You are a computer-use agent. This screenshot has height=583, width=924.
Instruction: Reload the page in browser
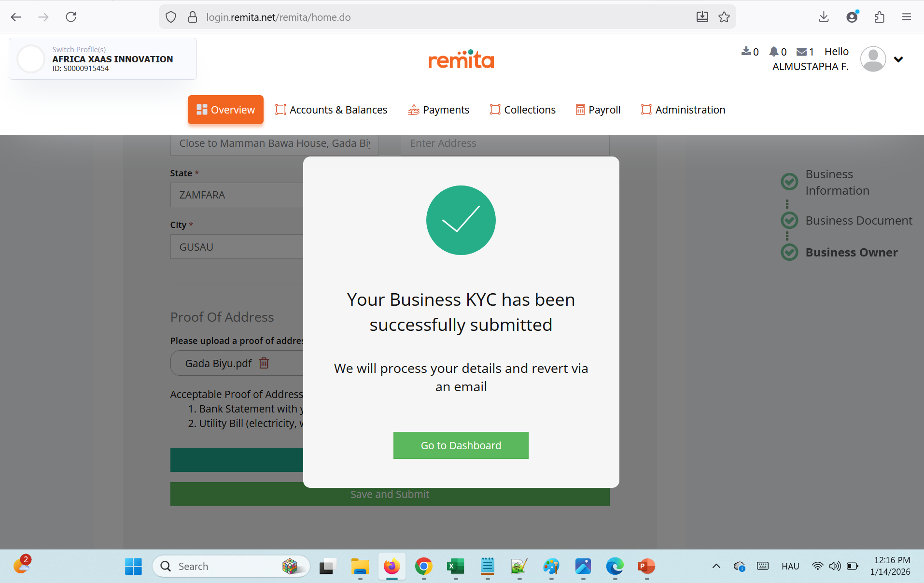(71, 17)
